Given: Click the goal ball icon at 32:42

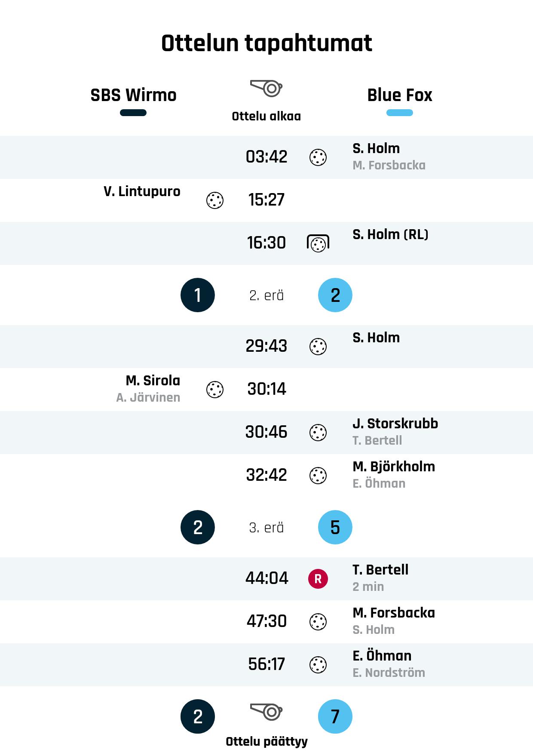Looking at the screenshot, I should tap(318, 476).
